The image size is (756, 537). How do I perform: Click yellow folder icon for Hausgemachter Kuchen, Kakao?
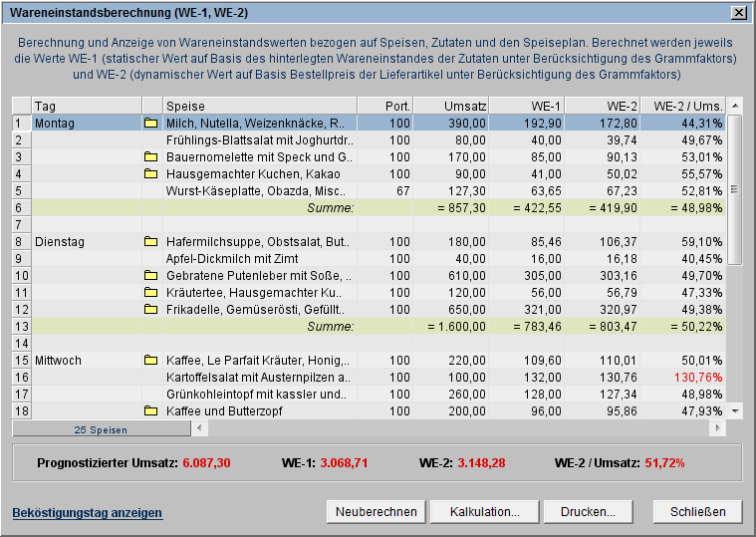[x=151, y=174]
